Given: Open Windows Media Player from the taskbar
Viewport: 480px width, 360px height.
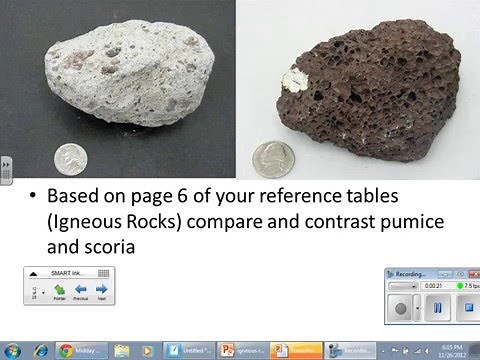Looking at the screenshot, I should [x=147, y=351].
